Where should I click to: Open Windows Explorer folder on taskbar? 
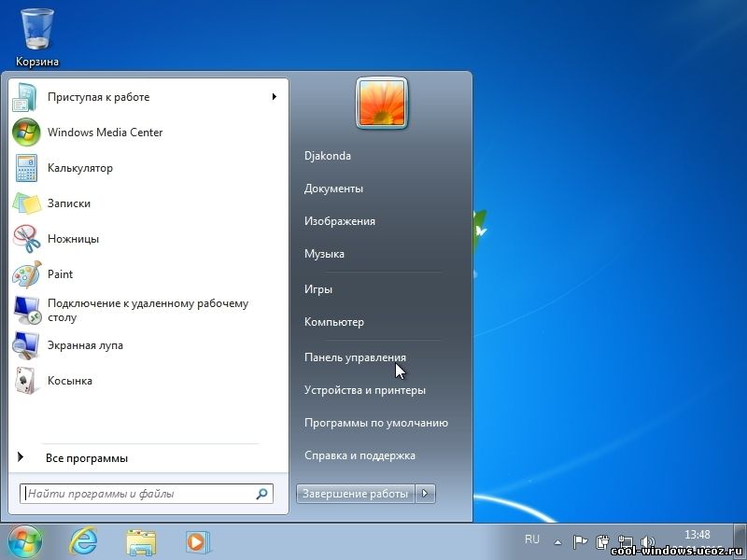[x=141, y=543]
